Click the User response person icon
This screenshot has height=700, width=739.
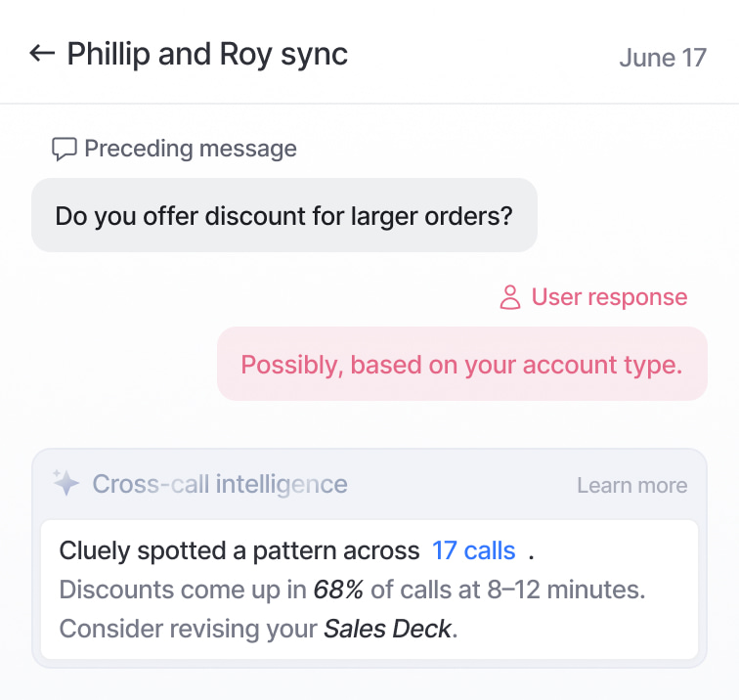510,297
